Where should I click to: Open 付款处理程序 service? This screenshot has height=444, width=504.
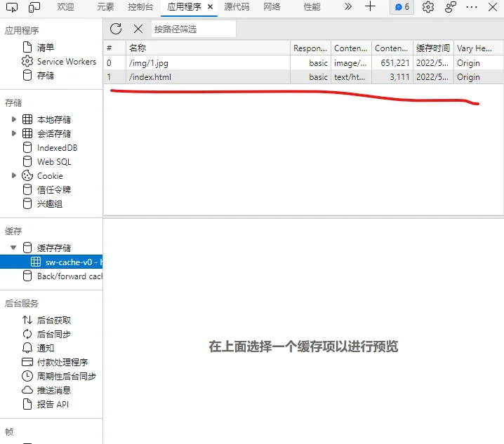pyautogui.click(x=62, y=362)
